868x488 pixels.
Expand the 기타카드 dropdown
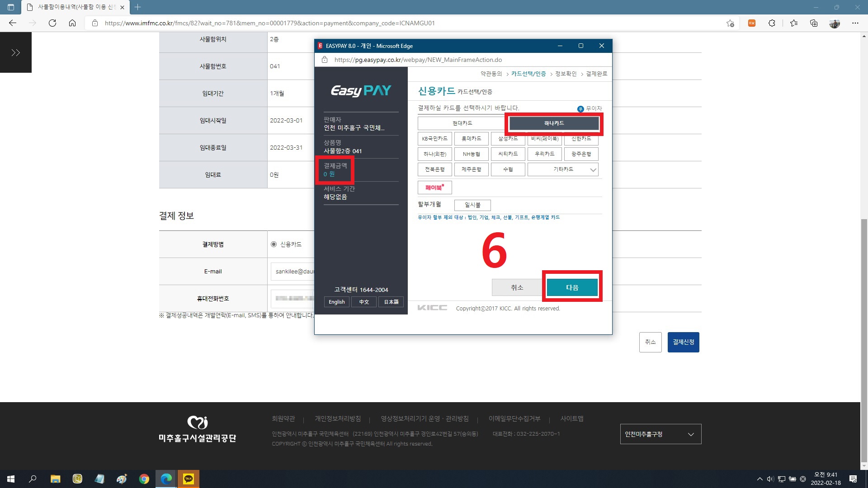[x=563, y=169]
